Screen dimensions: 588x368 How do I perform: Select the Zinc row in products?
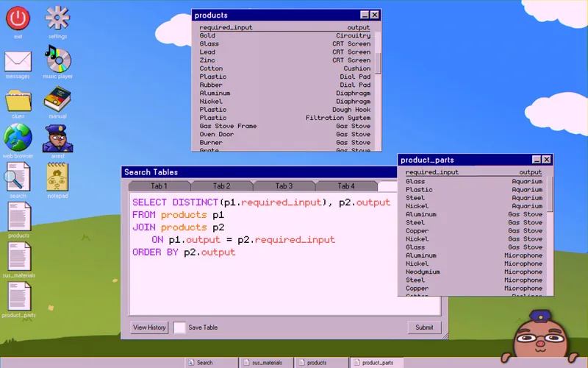(284, 60)
